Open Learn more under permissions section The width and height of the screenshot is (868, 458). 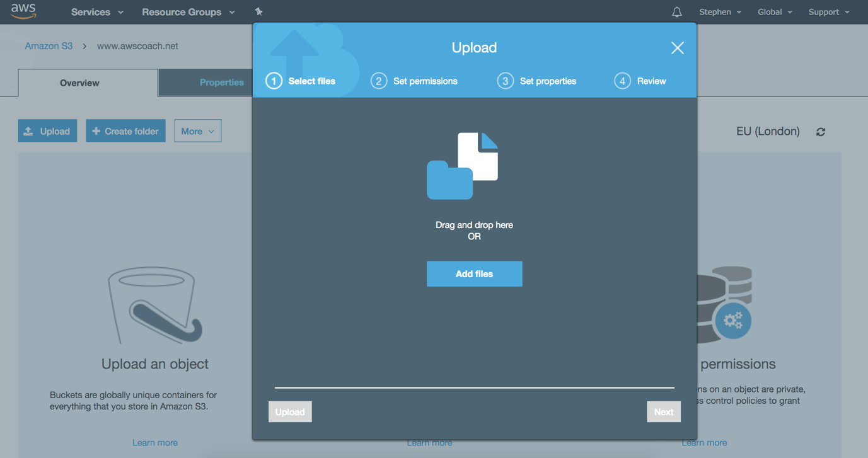click(704, 443)
